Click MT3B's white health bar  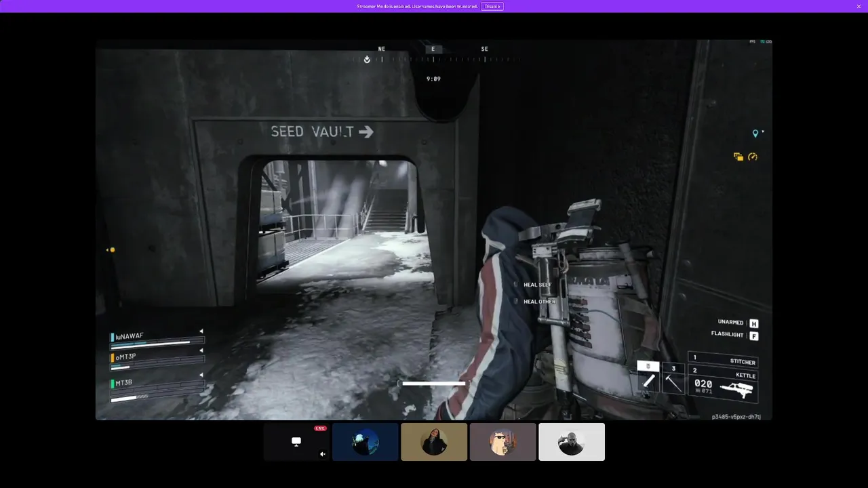click(x=124, y=399)
